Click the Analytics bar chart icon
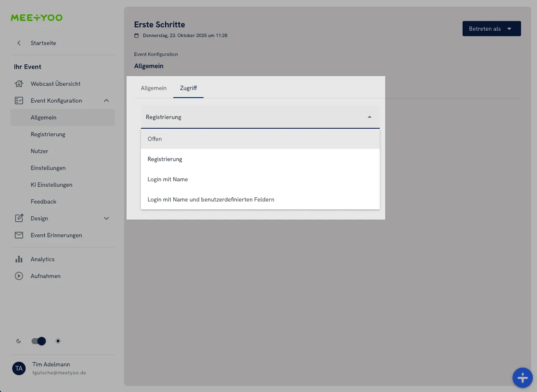This screenshot has width=537, height=392. tap(19, 259)
